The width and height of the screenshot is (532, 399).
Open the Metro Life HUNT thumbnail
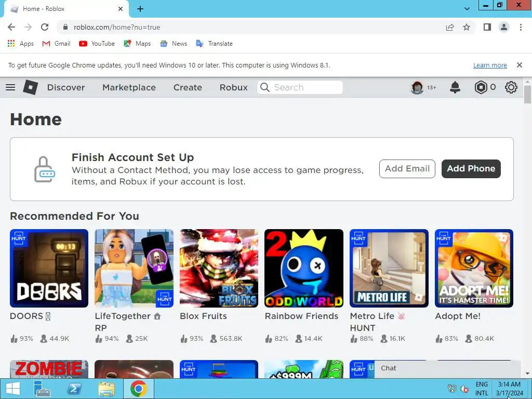click(x=389, y=269)
